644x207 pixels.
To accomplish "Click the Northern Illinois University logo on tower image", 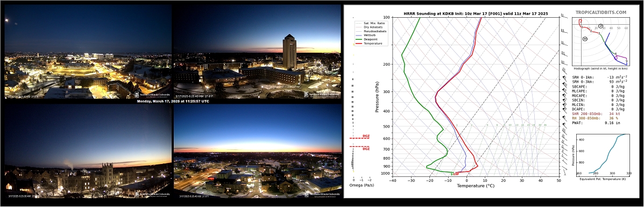I will (322, 94).
